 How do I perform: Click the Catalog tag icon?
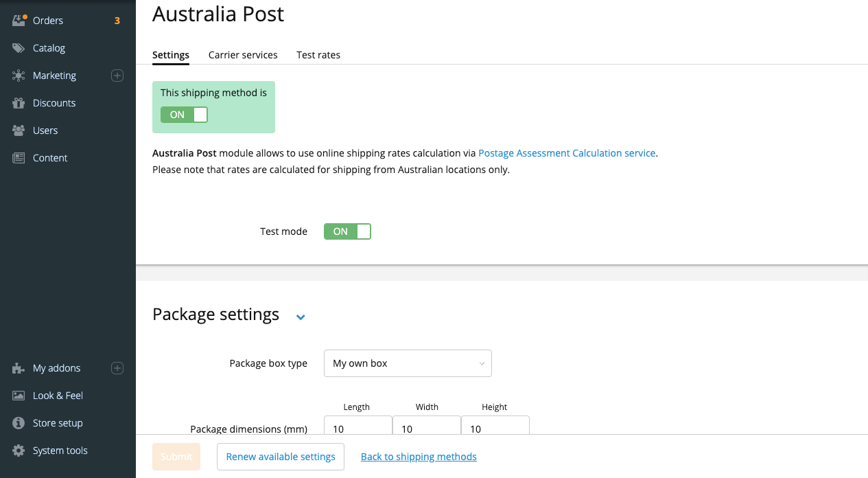point(19,48)
